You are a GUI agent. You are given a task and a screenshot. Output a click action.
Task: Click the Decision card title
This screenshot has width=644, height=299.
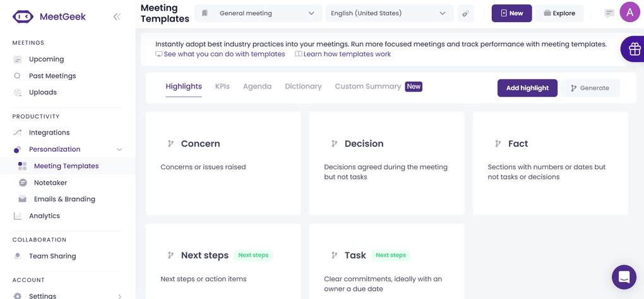click(364, 143)
